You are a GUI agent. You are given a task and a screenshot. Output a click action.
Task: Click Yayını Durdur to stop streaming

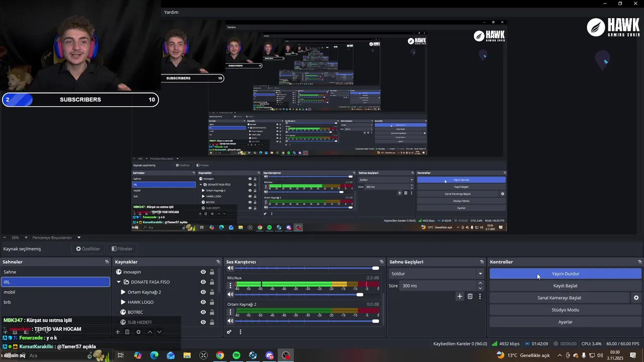coord(566,274)
